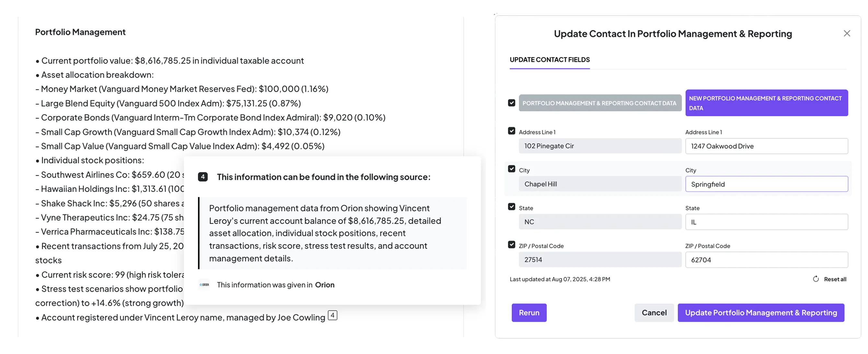Click the Chapel Hill city value field
Image resolution: width=868 pixels, height=354 pixels.
click(x=600, y=184)
